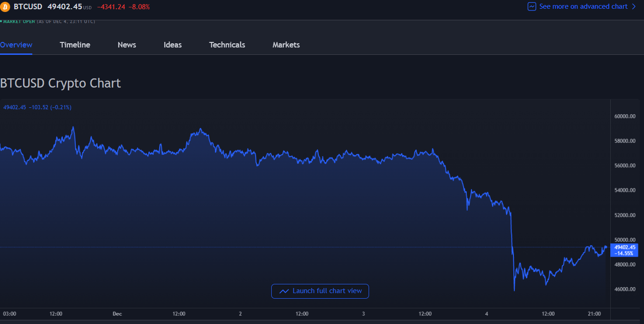644x324 pixels.
Task: Go to the Markets tab
Action: click(286, 45)
